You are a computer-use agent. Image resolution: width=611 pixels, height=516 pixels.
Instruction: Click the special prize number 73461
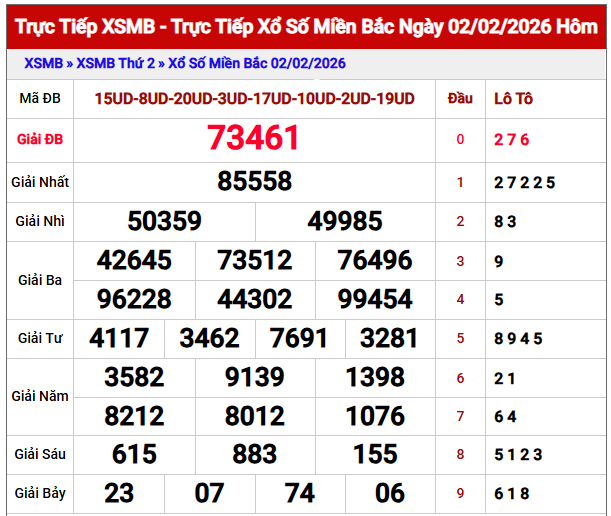tap(254, 138)
